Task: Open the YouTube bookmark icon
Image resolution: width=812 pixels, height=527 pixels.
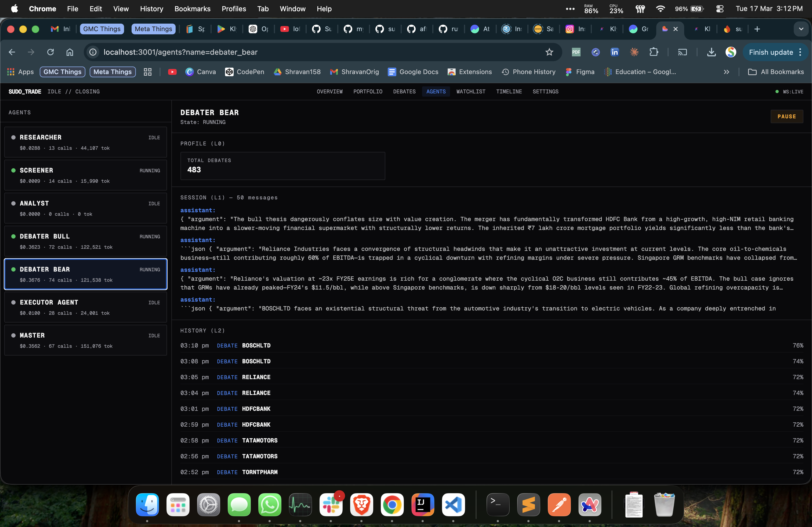Action: point(172,72)
